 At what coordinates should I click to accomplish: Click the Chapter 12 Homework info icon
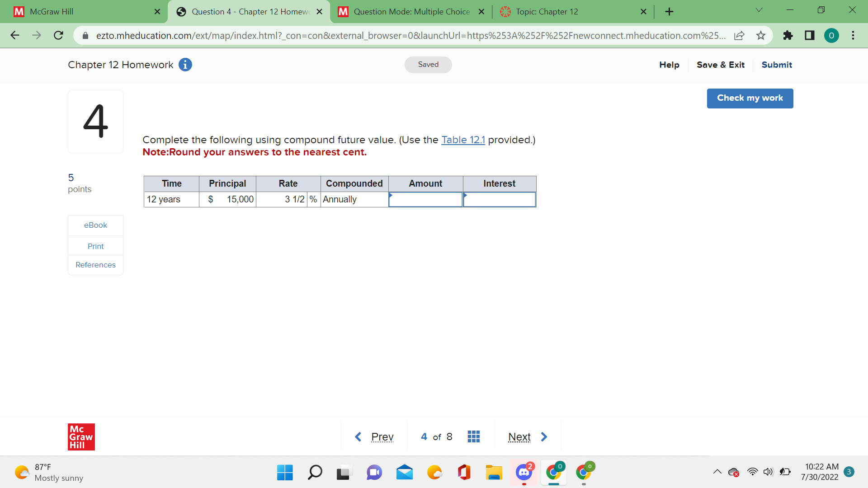(185, 65)
